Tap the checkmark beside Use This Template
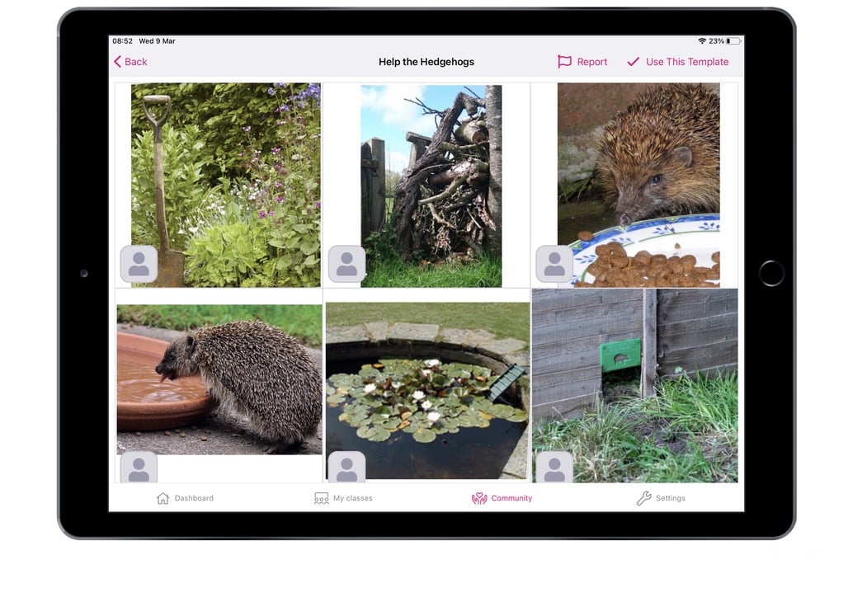Viewport: 867px width, 616px height. (x=634, y=61)
